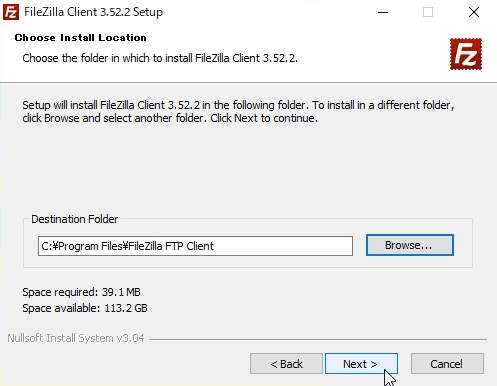This screenshot has width=497, height=386.
Task: Click the 'Nullsoft Install System v3.04' label
Action: 76,338
